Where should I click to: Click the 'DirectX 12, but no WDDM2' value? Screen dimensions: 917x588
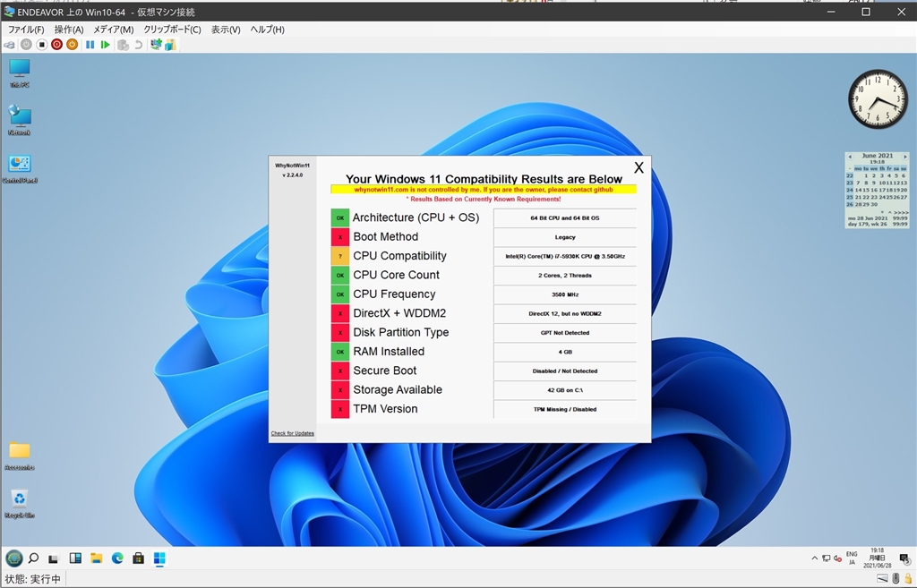click(x=565, y=314)
